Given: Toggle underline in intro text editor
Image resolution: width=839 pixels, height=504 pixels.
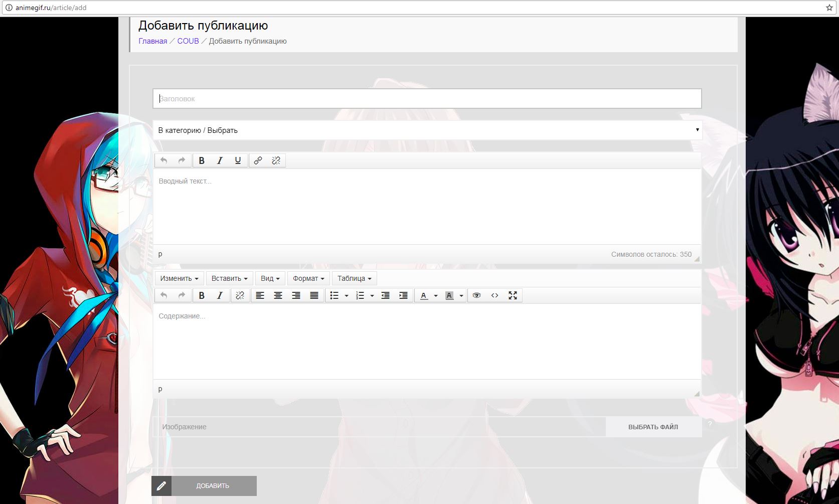Looking at the screenshot, I should point(238,160).
